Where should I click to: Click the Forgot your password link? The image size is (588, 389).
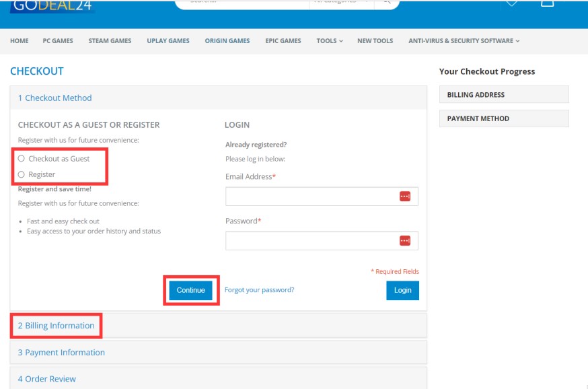(259, 290)
